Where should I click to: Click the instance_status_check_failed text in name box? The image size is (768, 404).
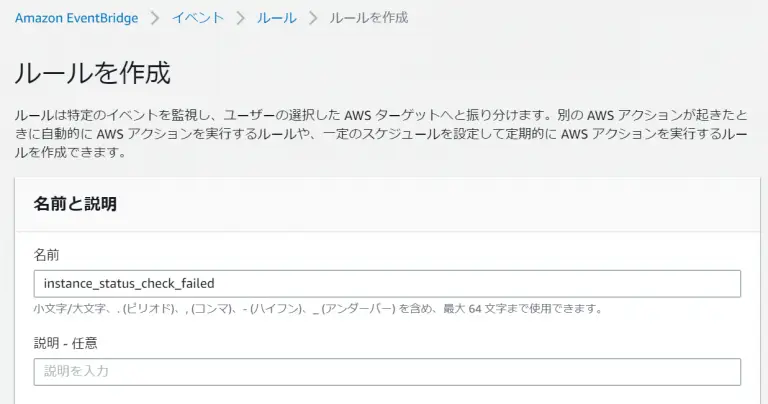click(x=129, y=284)
